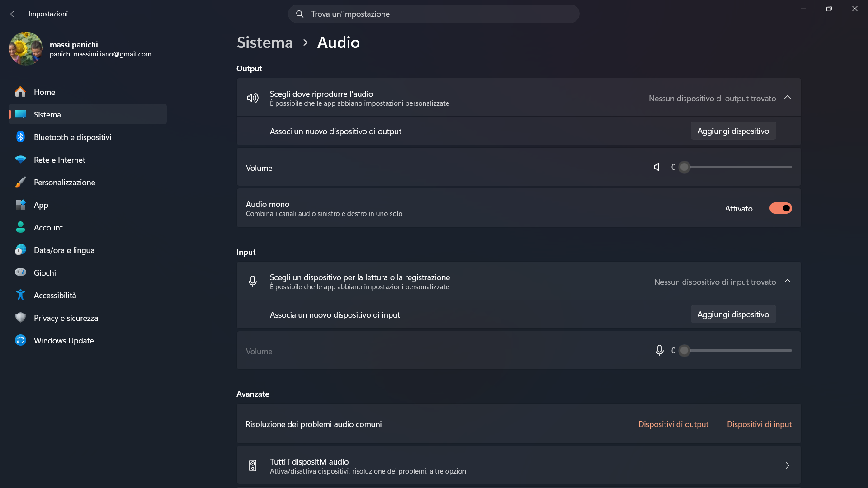Toggle the Audio mono switch off
This screenshot has height=488, width=868.
tap(781, 208)
